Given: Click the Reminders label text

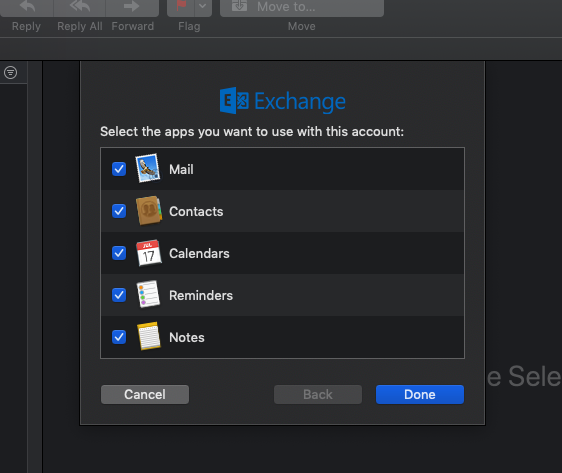Looking at the screenshot, I should pos(201,295).
